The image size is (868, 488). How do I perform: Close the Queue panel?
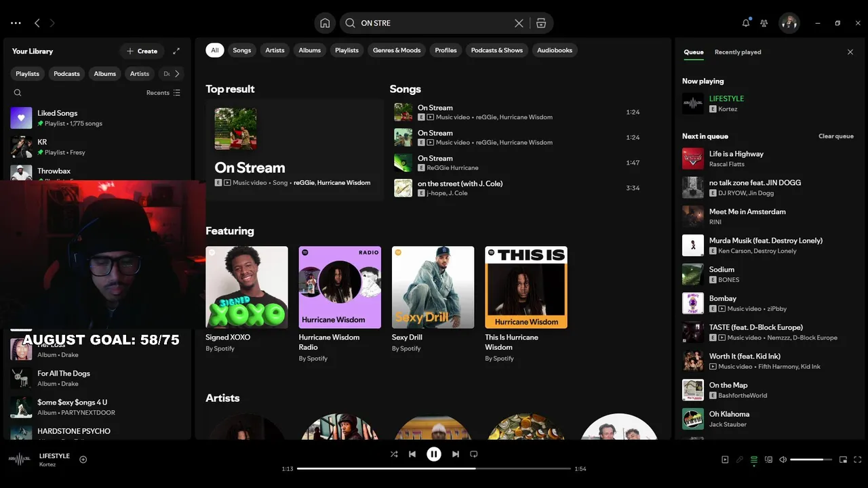tap(850, 52)
